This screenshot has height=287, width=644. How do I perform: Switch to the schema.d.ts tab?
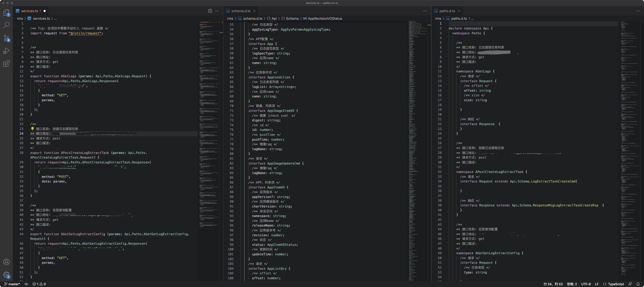click(x=241, y=11)
